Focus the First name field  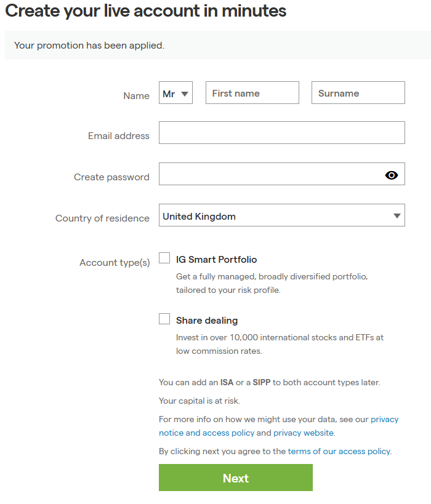click(252, 93)
